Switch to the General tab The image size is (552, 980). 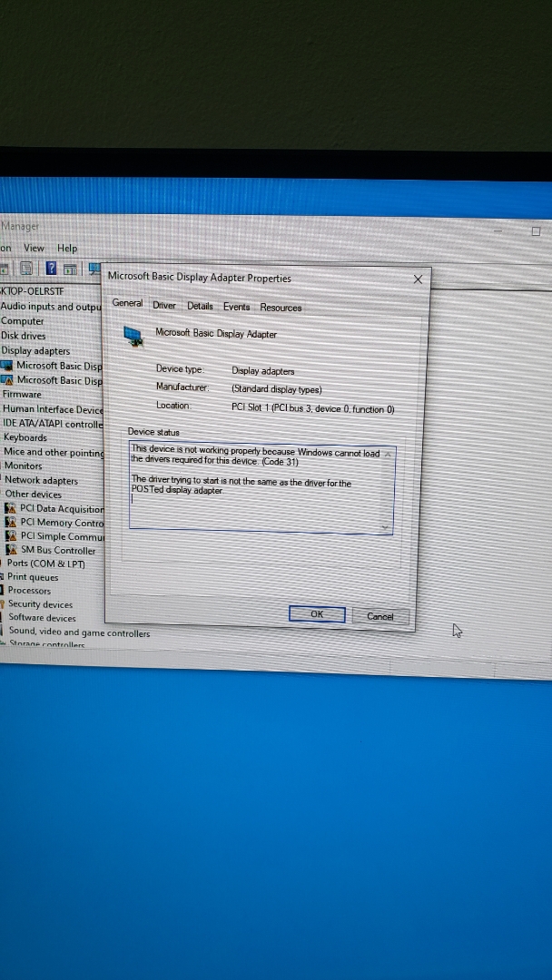coord(127,303)
